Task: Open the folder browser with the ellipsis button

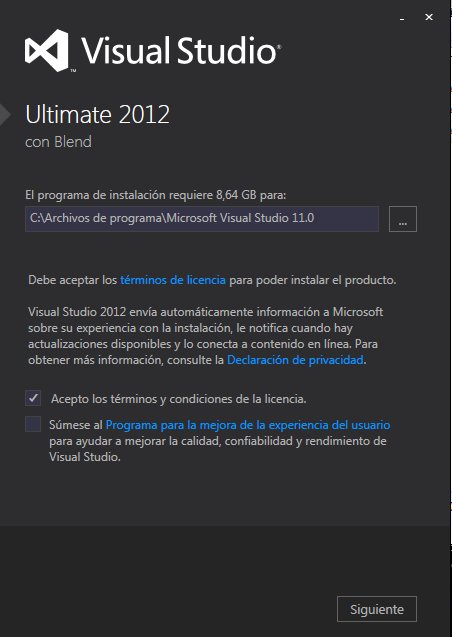Action: [x=402, y=219]
